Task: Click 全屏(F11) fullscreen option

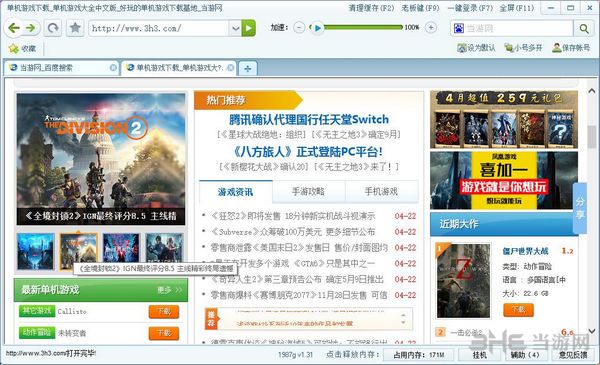Action: [x=517, y=8]
